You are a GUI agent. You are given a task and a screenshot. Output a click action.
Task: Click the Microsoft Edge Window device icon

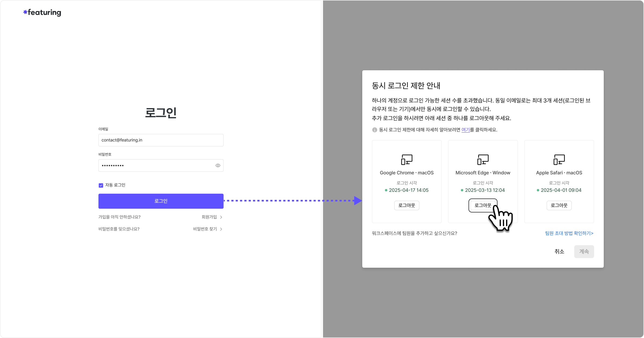[x=483, y=160]
